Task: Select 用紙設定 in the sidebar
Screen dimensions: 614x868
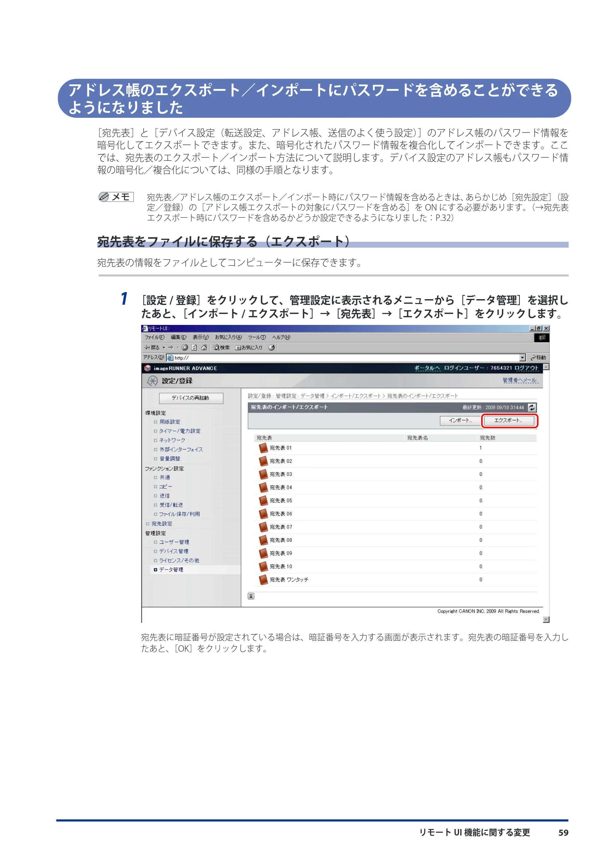Action: tap(170, 422)
